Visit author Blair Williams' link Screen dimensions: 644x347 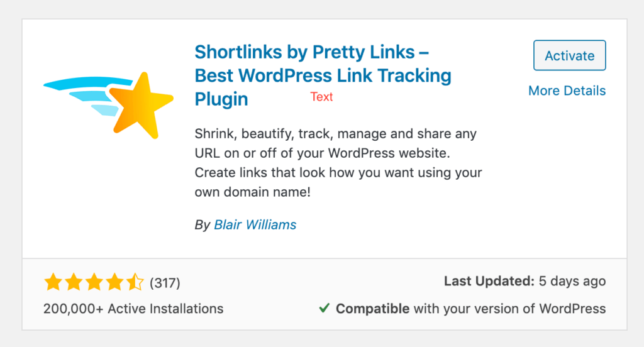pos(255,224)
